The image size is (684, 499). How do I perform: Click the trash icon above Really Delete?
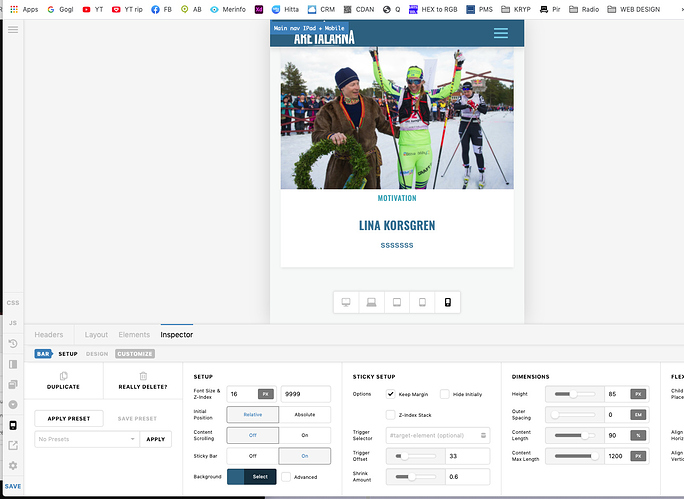point(143,376)
